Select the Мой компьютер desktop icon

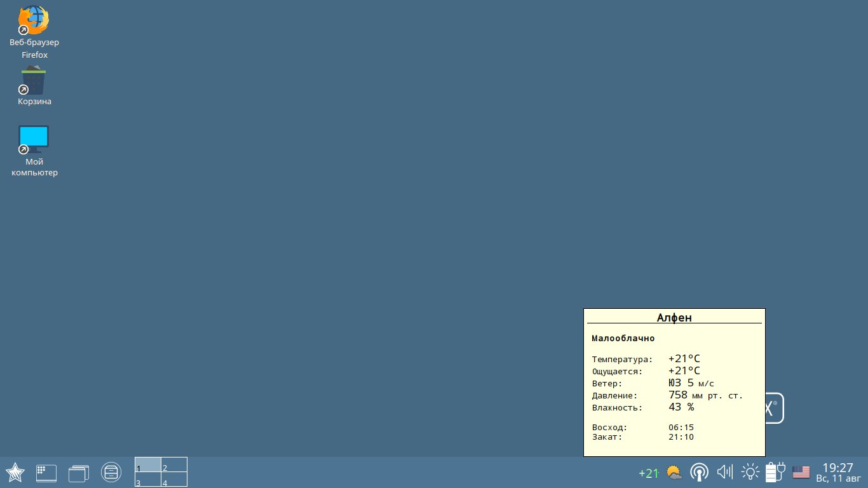[x=34, y=140]
